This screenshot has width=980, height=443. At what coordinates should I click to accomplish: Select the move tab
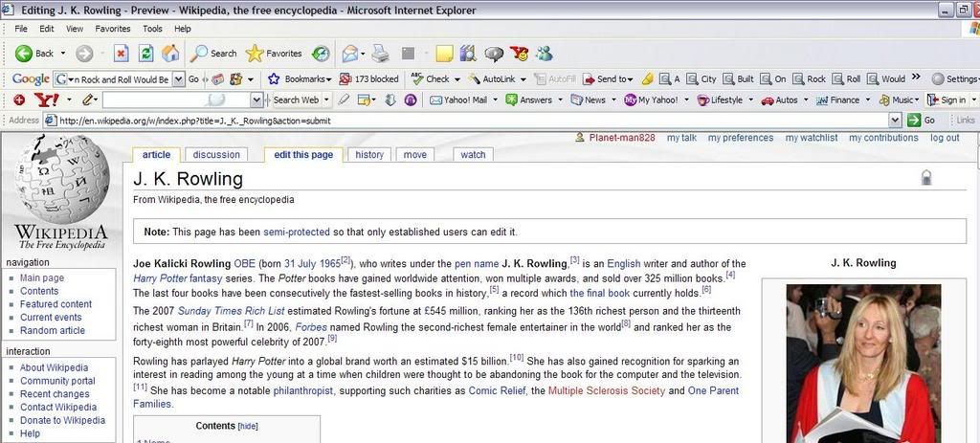415,155
